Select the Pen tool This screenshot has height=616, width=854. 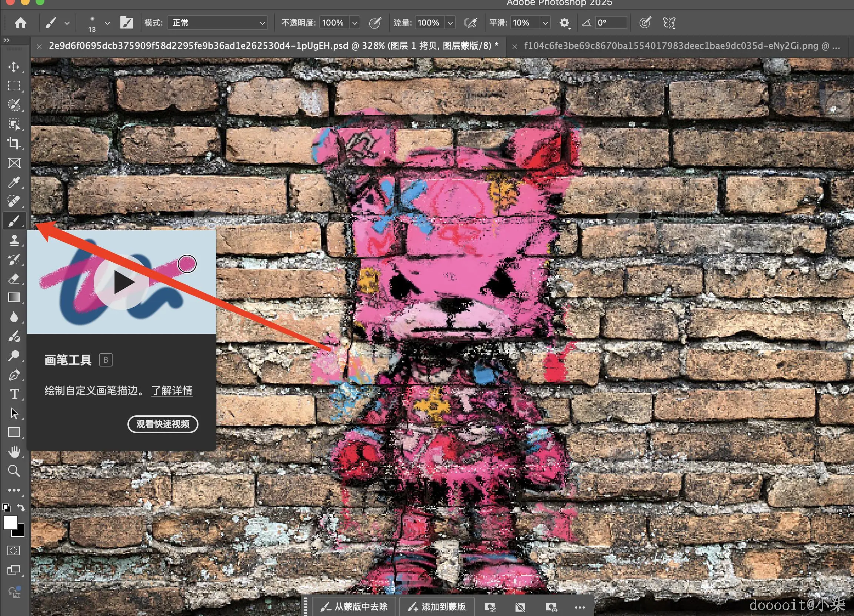pos(14,375)
